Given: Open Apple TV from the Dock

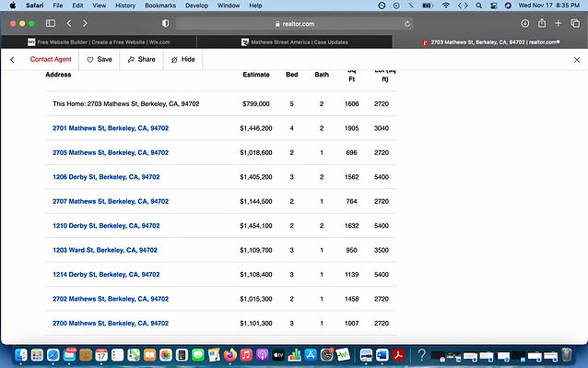Looking at the screenshot, I should point(278,355).
